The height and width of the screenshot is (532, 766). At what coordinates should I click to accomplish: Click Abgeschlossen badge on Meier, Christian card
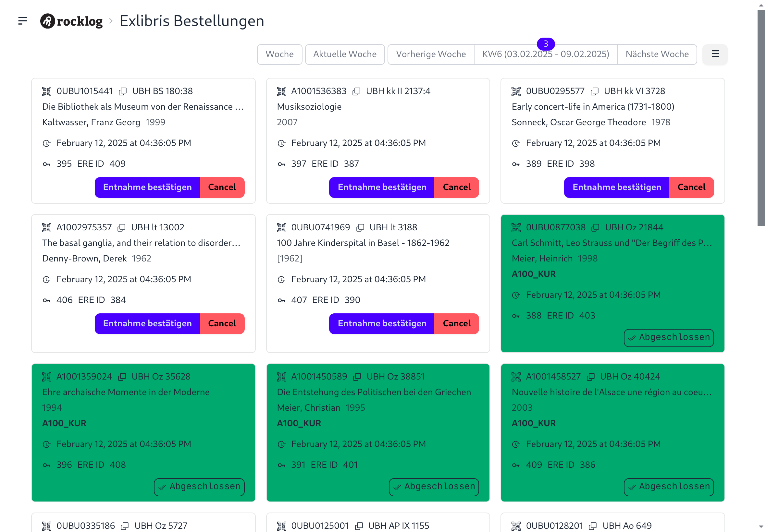coord(434,486)
